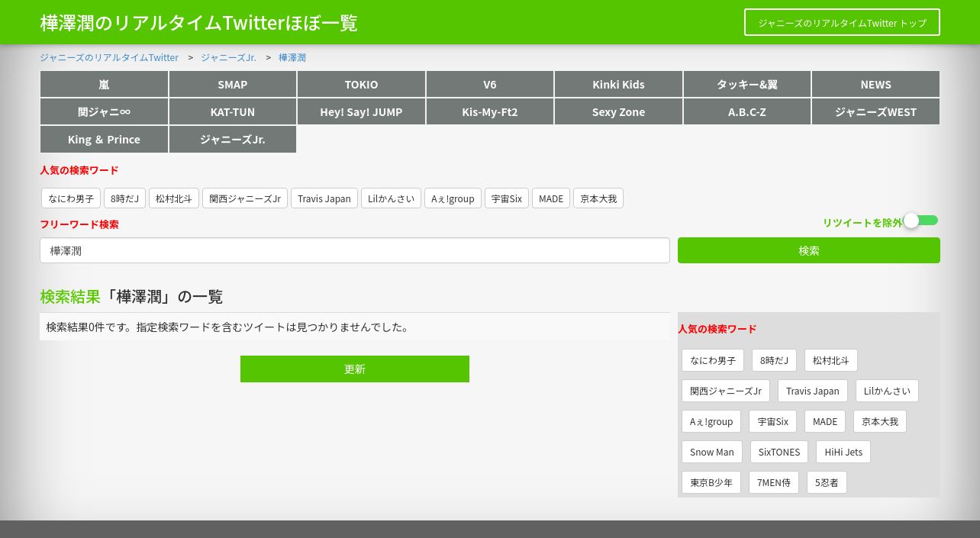Screen dimensions: 980x538
Task: Click Aぇ!group in the sidebar keyword panel
Action: tap(711, 421)
